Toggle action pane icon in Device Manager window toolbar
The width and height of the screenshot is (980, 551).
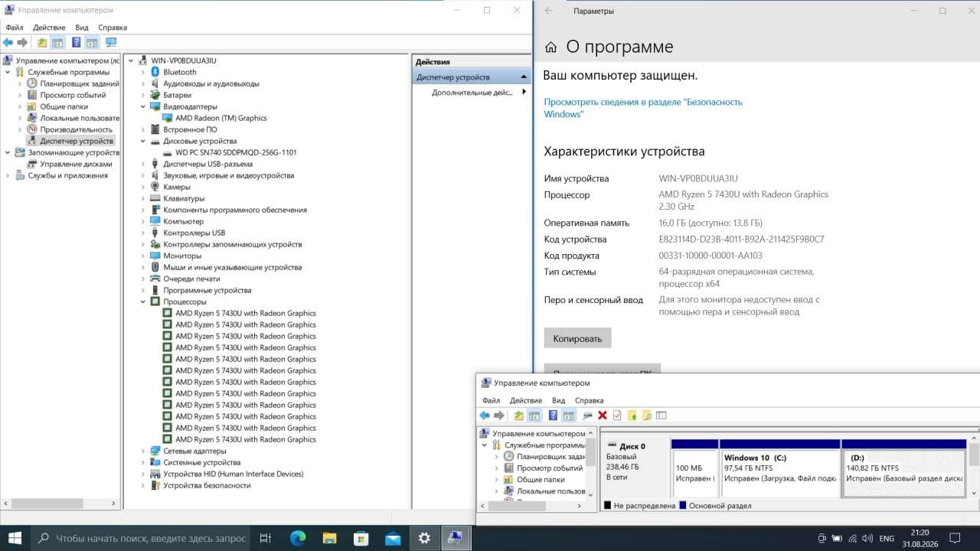pyautogui.click(x=92, y=43)
